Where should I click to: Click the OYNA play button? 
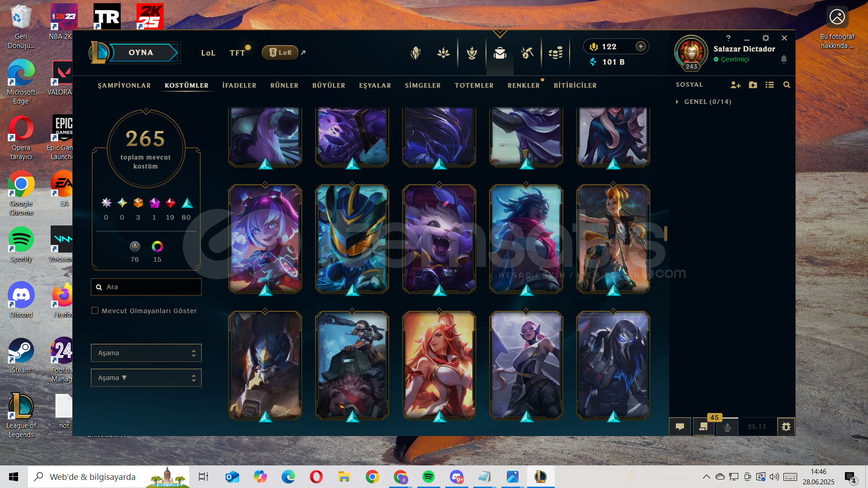click(141, 52)
